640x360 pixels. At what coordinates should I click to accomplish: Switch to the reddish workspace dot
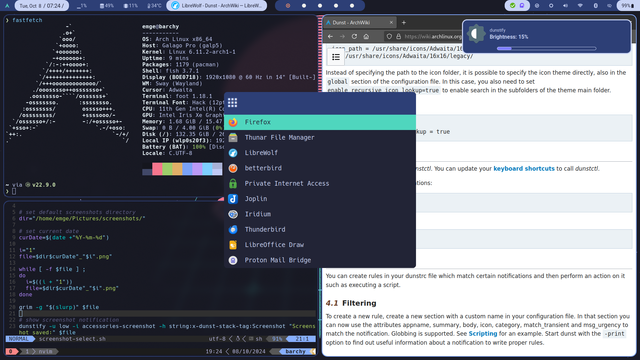[288, 6]
